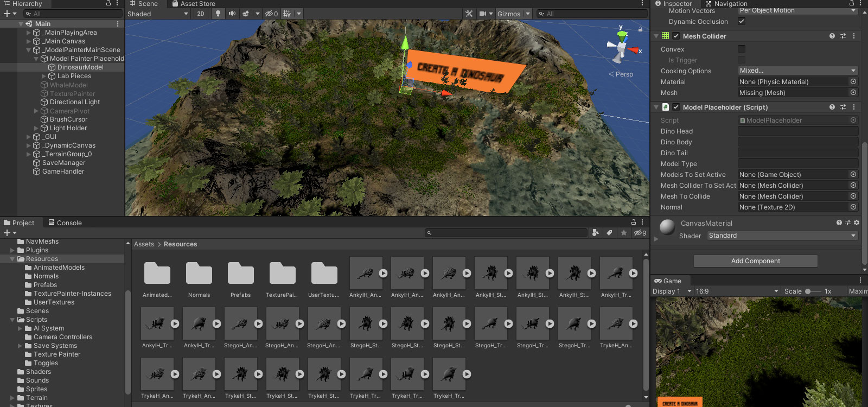
Task: Search by type in Project panel
Action: click(x=595, y=233)
